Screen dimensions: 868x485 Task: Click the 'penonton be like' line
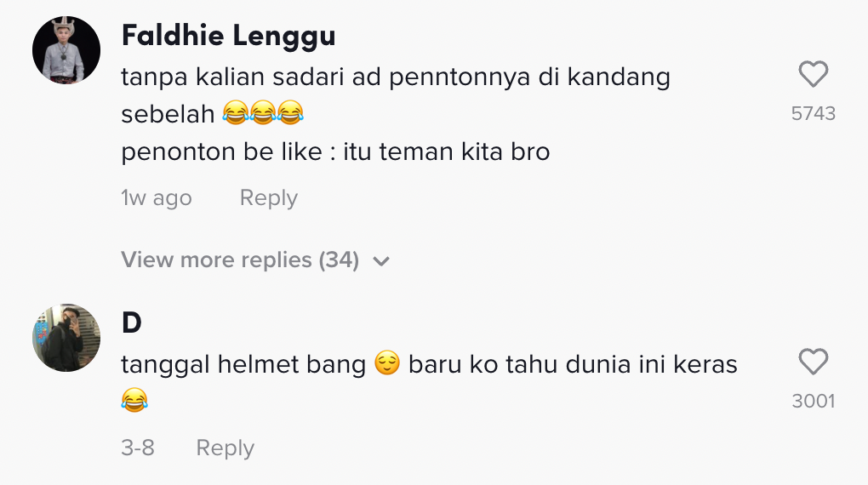tap(335, 152)
